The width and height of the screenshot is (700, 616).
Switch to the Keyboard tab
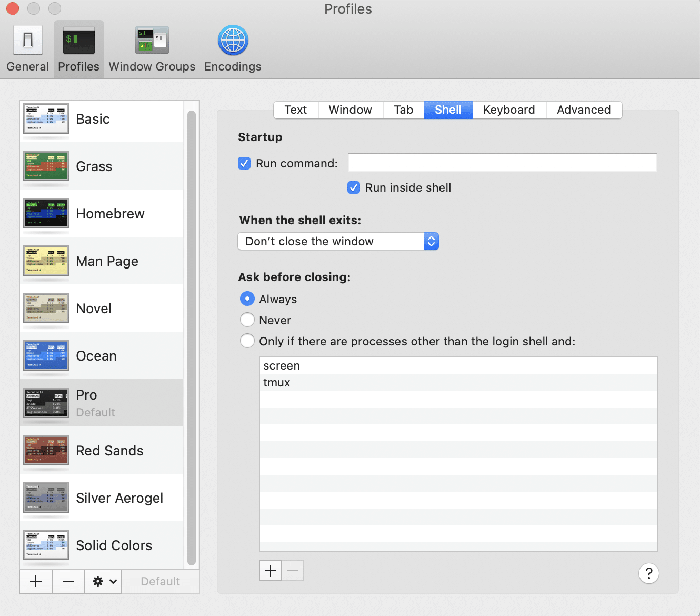509,110
